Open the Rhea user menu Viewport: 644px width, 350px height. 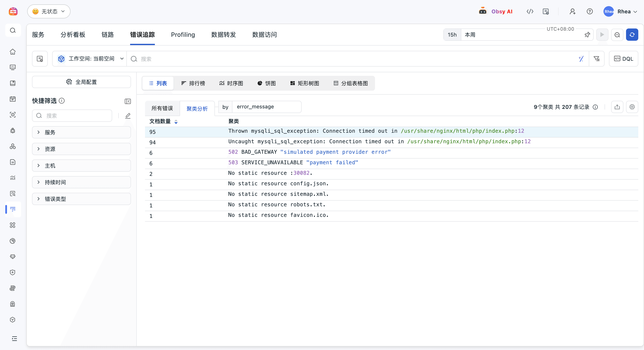[x=620, y=12]
